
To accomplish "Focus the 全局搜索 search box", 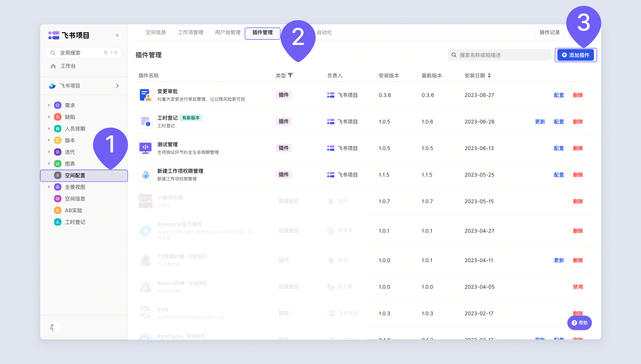I will pyautogui.click(x=84, y=53).
